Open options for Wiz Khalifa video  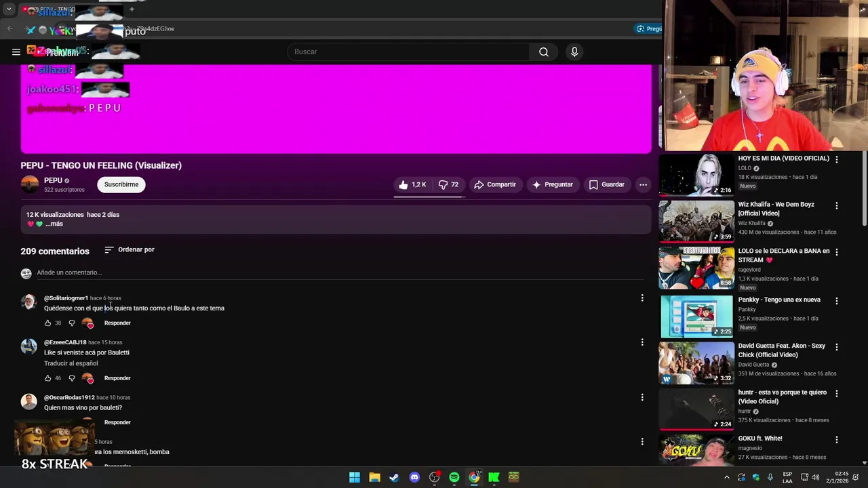[x=836, y=205]
